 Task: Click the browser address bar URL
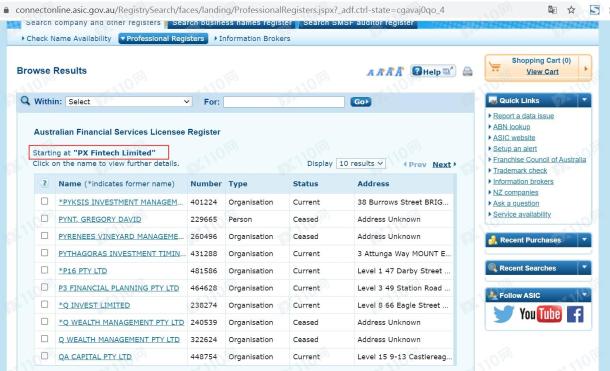coord(230,10)
